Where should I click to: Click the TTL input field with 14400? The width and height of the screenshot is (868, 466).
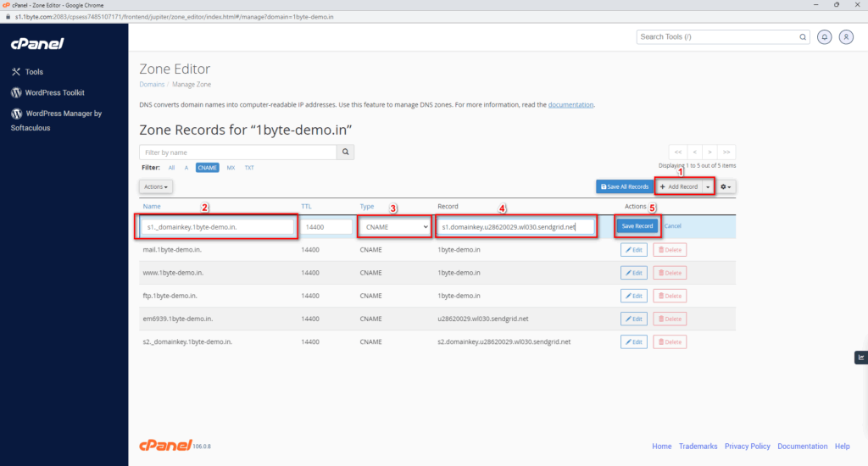point(326,227)
